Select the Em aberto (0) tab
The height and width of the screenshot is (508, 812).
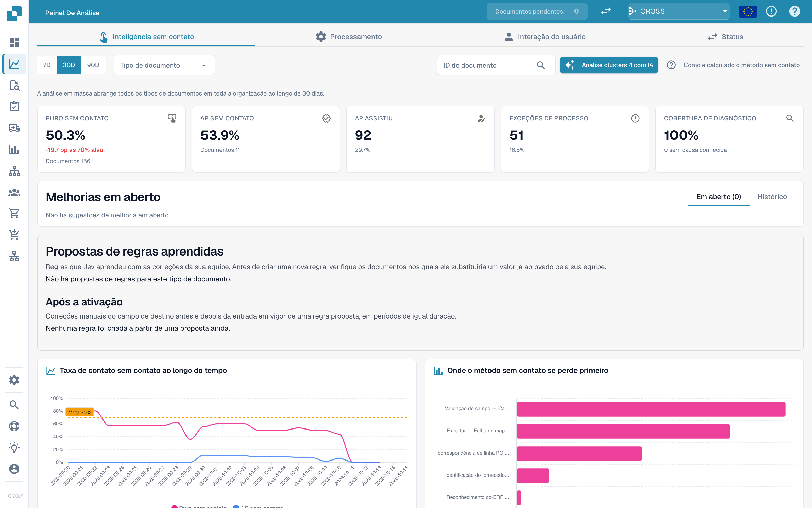719,197
